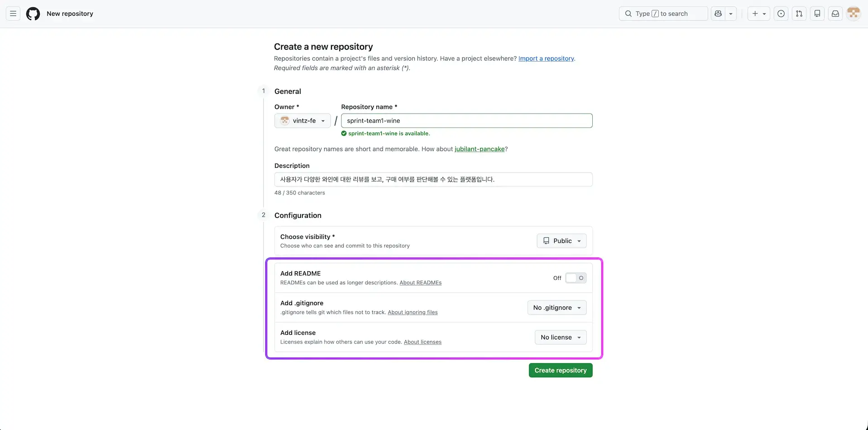Click the 'Choose visibility *' label
This screenshot has height=430, width=868.
[x=307, y=237]
